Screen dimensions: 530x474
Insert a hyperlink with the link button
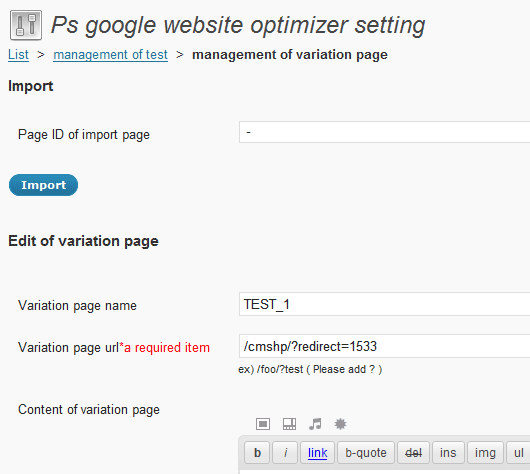317,452
